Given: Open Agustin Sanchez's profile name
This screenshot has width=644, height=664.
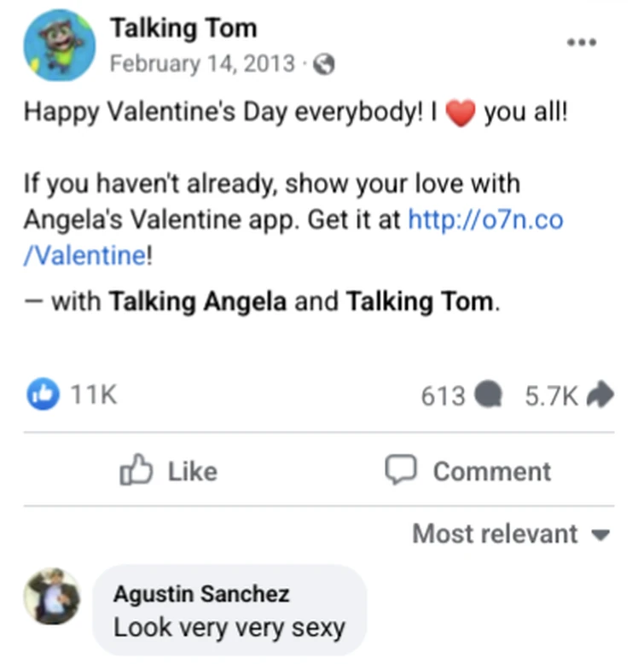Looking at the screenshot, I should [201, 593].
